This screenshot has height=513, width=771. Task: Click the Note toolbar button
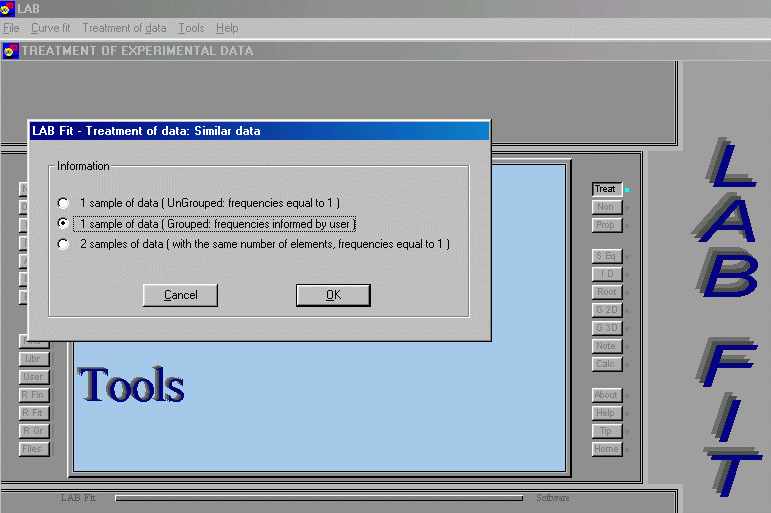tap(607, 346)
